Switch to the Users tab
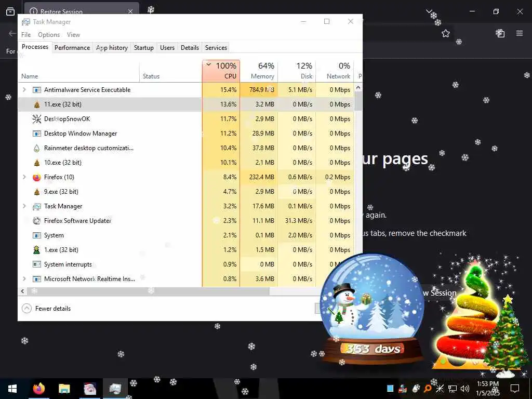The height and width of the screenshot is (399, 532). pyautogui.click(x=167, y=48)
